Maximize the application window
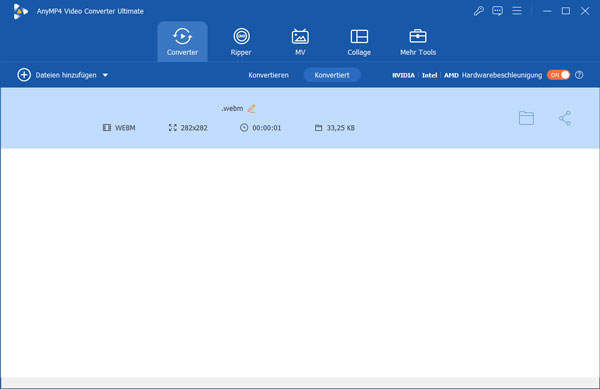This screenshot has height=389, width=600. [x=566, y=11]
